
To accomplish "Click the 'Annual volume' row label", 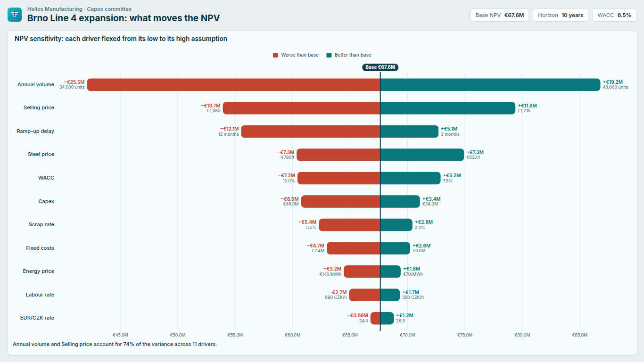I will point(36,85).
